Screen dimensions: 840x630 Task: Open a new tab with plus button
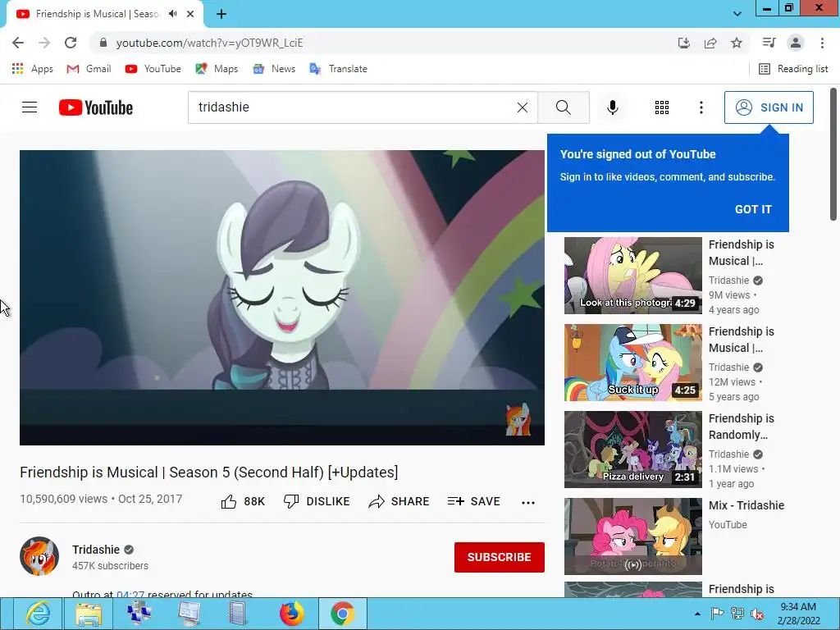click(221, 14)
